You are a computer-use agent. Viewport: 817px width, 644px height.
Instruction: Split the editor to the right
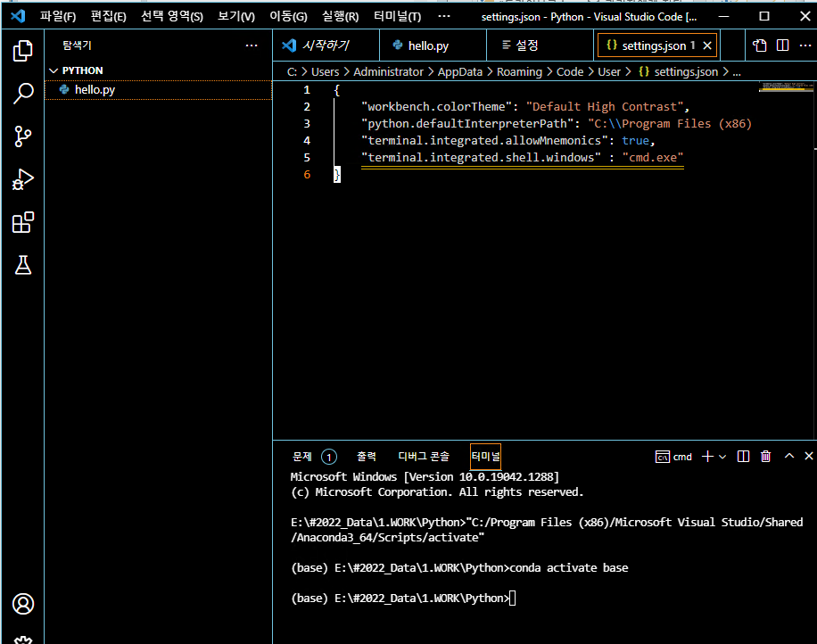pos(782,45)
